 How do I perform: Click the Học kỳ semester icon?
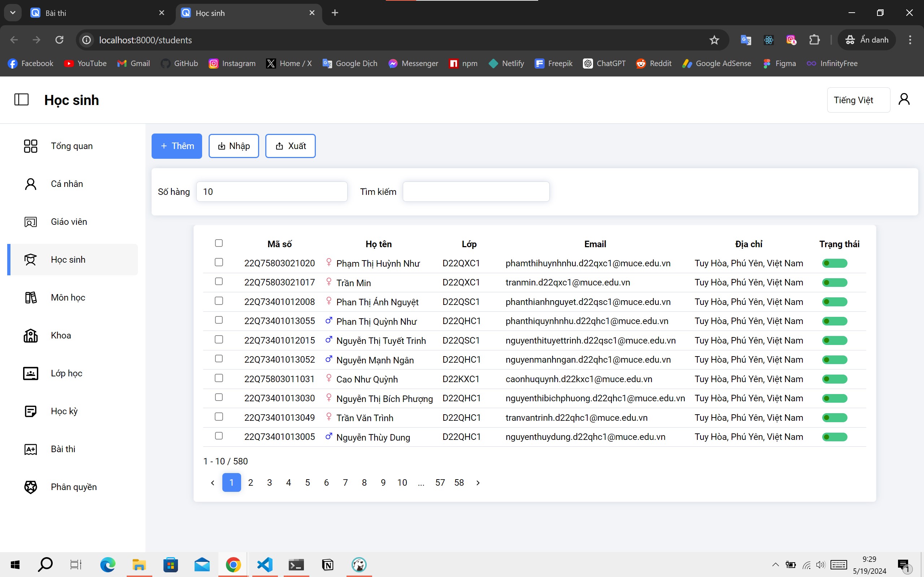pyautogui.click(x=30, y=411)
